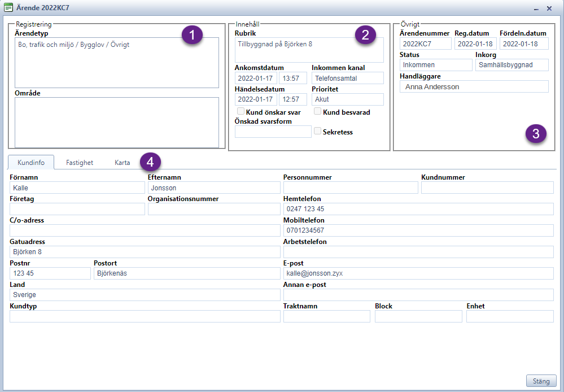Screen dimensions: 564x392
Task: Open the Karta tab
Action: click(123, 163)
